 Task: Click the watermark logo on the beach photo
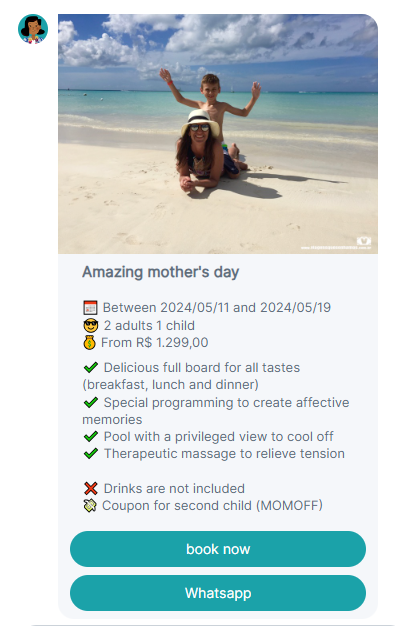pos(364,241)
